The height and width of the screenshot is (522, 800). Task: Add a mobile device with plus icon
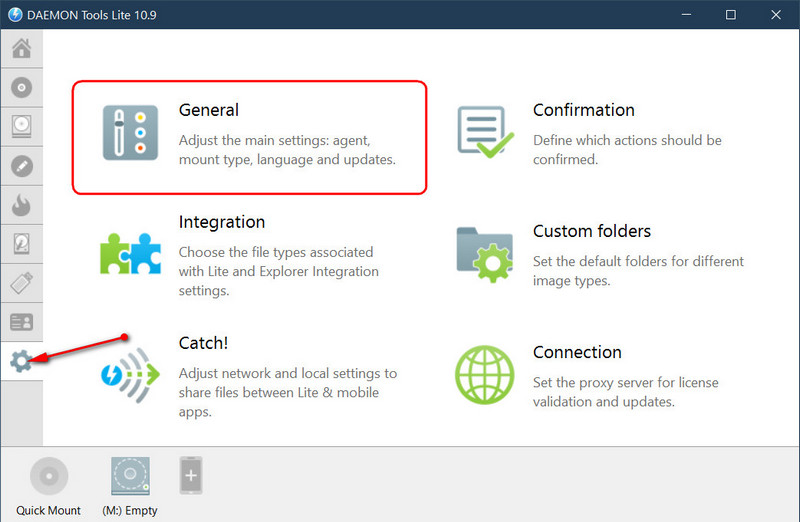click(x=191, y=476)
